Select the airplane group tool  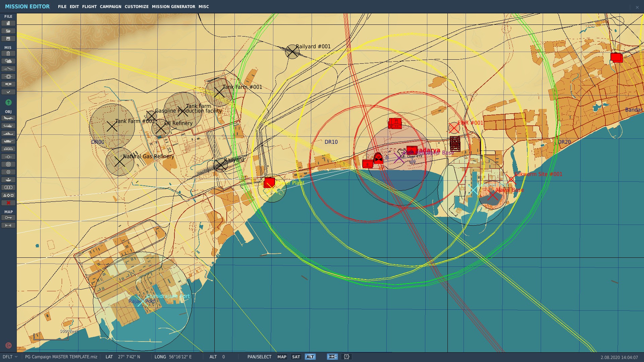[x=8, y=118]
